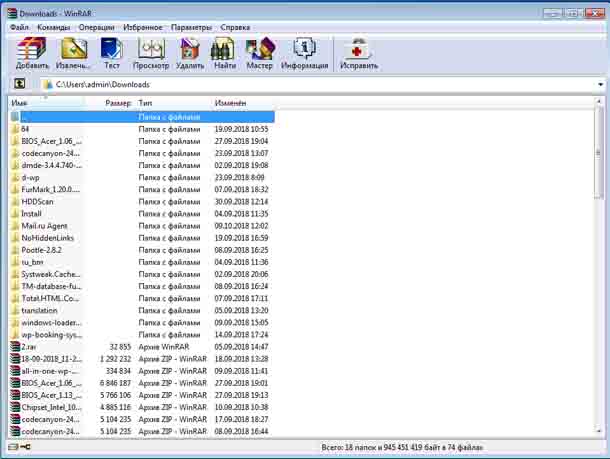Expand the address path dropdown arrow

click(600, 84)
